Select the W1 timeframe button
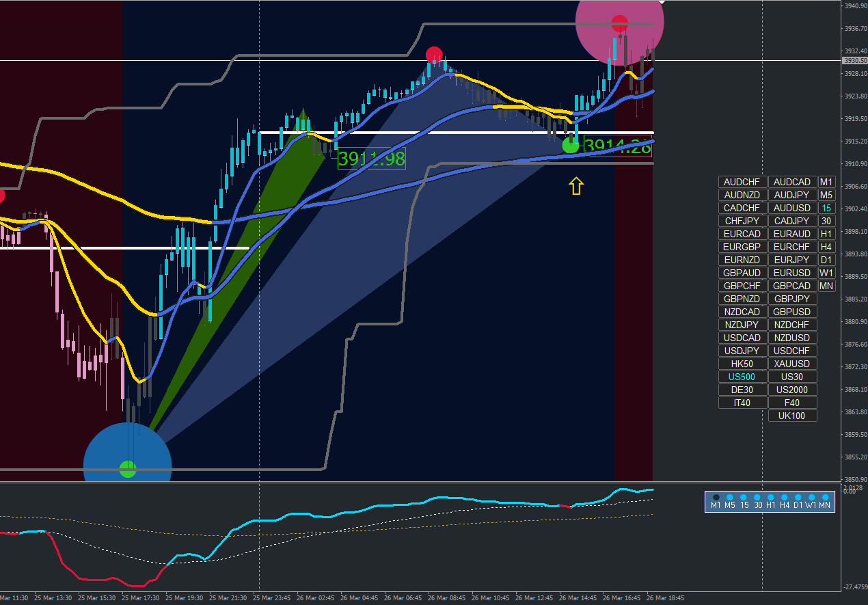This screenshot has width=868, height=605. (x=826, y=273)
